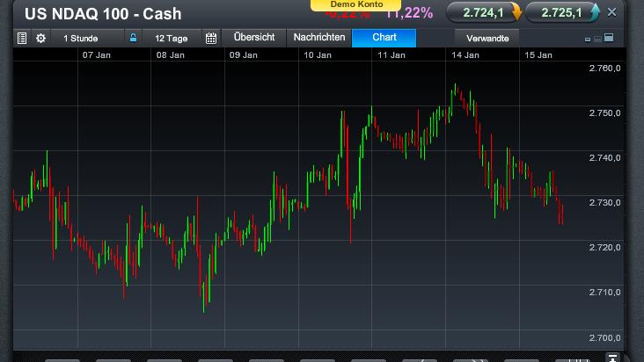Expand the '12 Tage' period dropdown
This screenshot has width=644, height=362.
(x=172, y=39)
